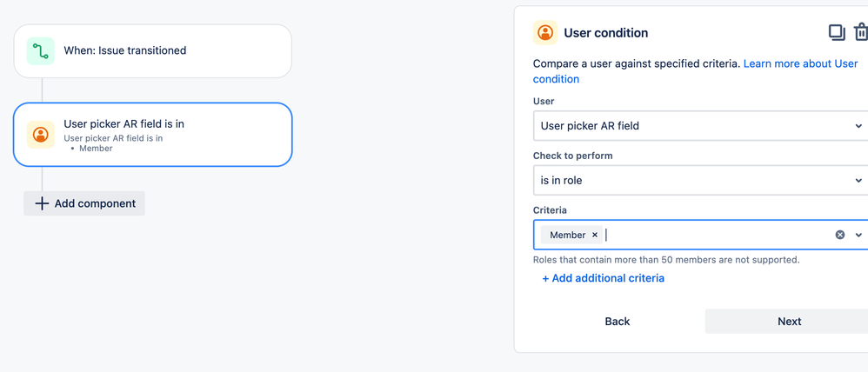Remove the Member tag from Criteria
This screenshot has height=372, width=868.
point(595,235)
